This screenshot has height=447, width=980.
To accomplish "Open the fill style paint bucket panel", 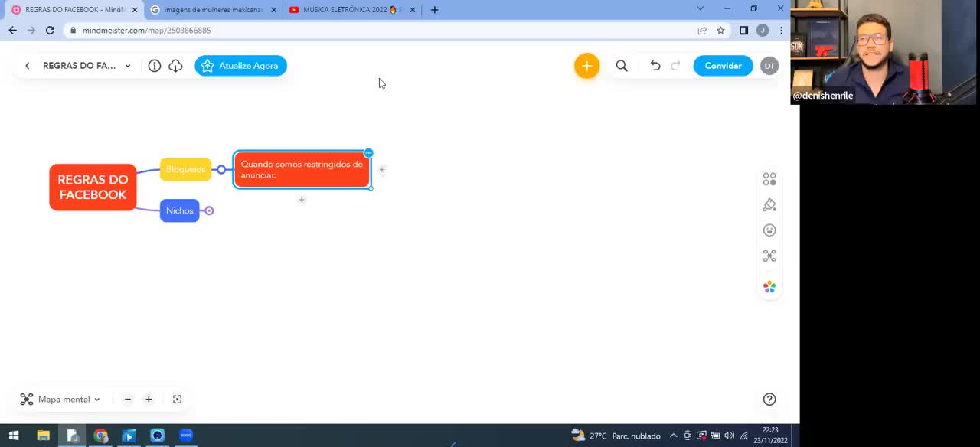I will point(769,205).
